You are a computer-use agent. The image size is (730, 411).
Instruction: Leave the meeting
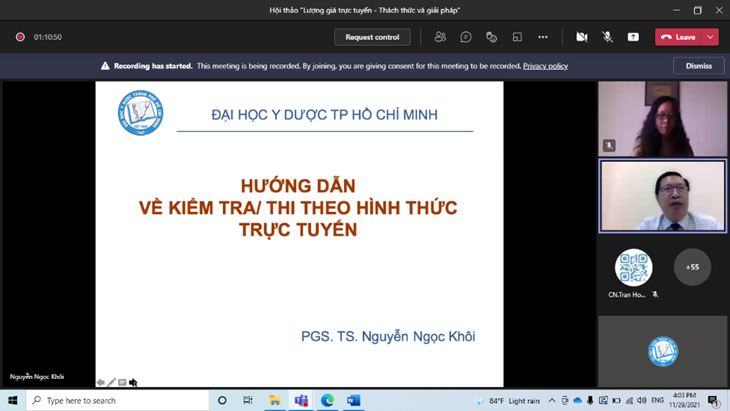click(678, 37)
